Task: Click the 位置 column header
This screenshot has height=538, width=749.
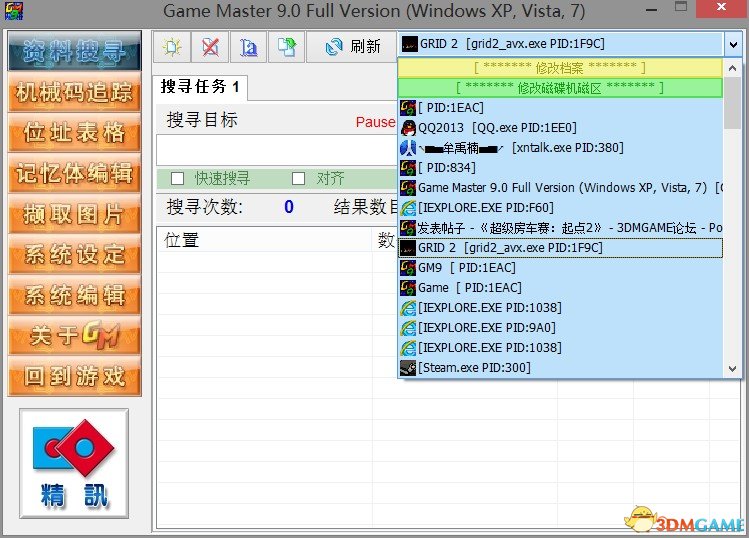Action: pyautogui.click(x=264, y=240)
